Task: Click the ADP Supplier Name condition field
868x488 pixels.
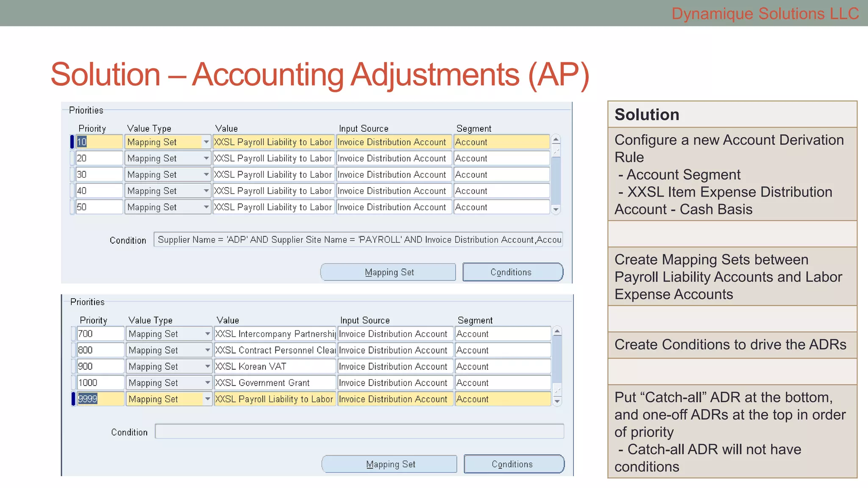Action: (x=358, y=240)
